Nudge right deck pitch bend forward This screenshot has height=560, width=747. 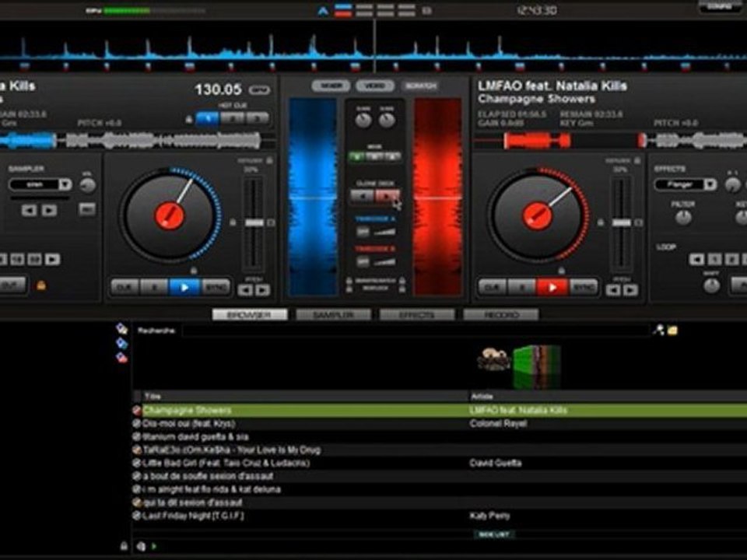coord(630,290)
